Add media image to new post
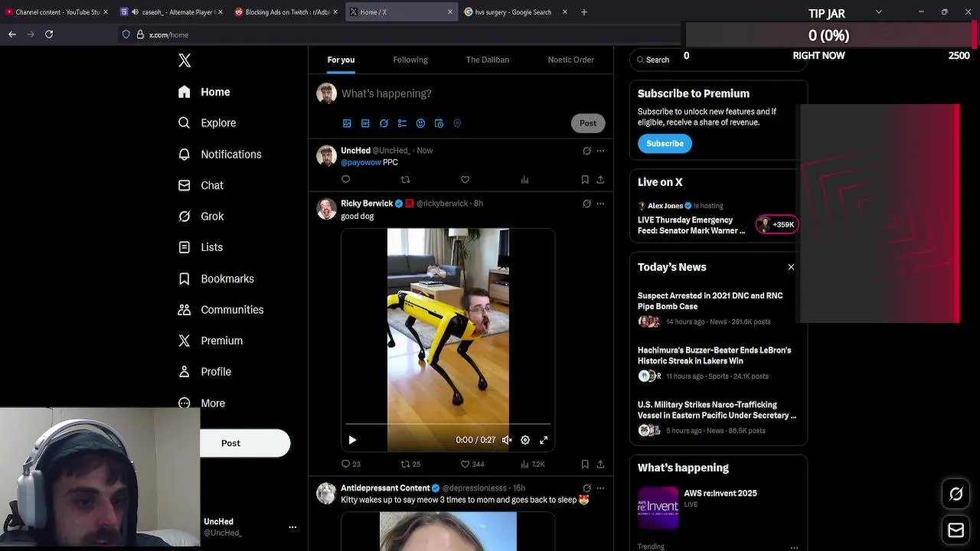The image size is (980, 551). 347,123
